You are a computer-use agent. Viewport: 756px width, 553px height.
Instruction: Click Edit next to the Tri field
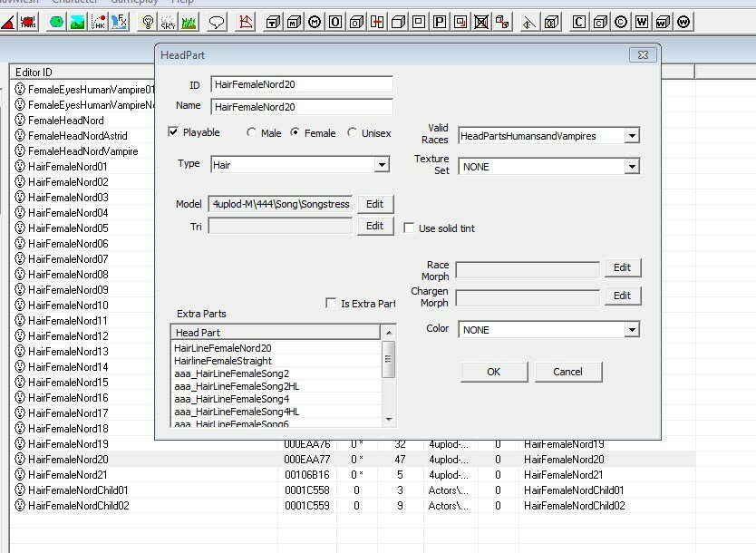pos(375,226)
